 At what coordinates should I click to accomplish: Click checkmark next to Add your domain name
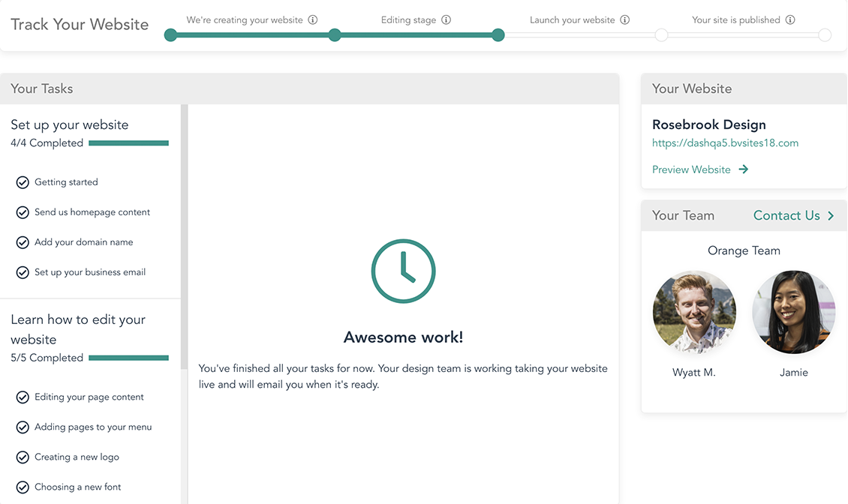point(23,242)
